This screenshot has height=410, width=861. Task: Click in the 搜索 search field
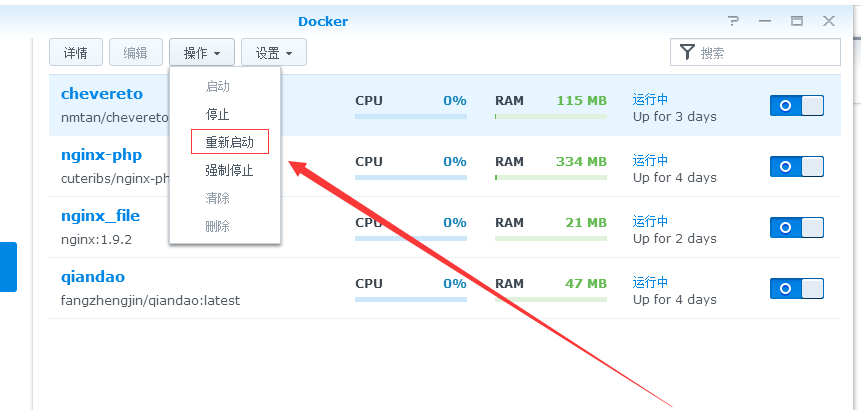pos(756,53)
